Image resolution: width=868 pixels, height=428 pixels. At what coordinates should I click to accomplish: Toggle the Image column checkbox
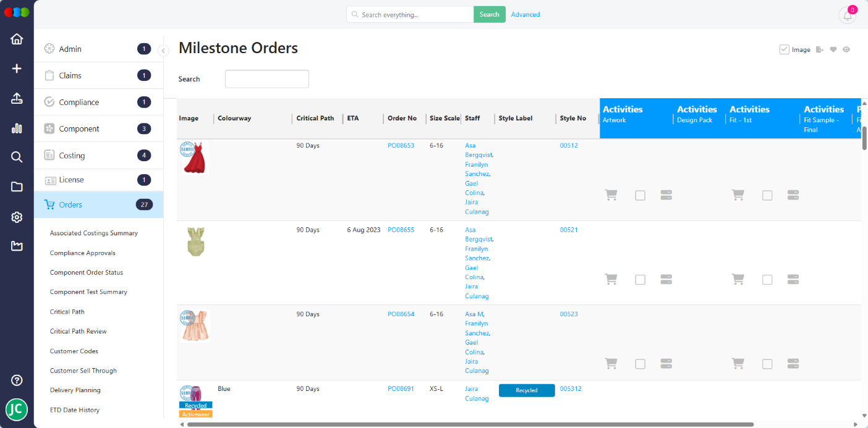[784, 49]
